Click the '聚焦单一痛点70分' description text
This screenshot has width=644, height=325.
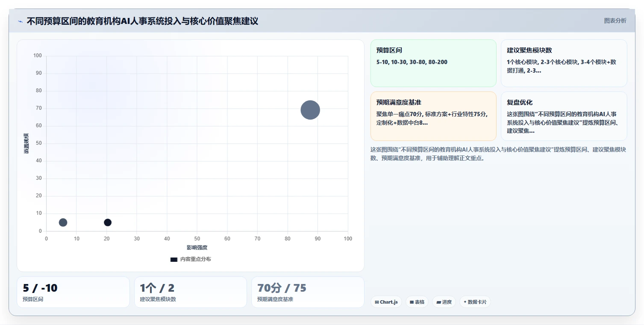pyautogui.click(x=432, y=118)
